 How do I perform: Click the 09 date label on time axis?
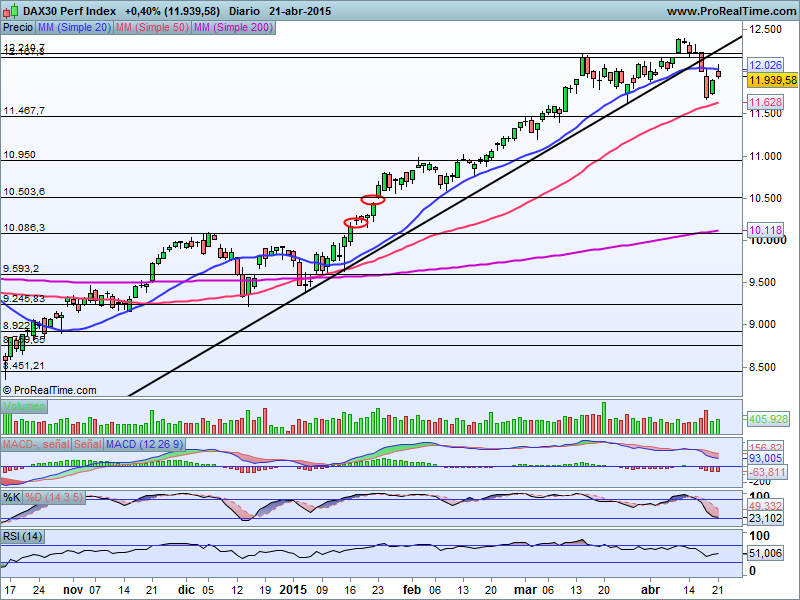click(x=322, y=590)
